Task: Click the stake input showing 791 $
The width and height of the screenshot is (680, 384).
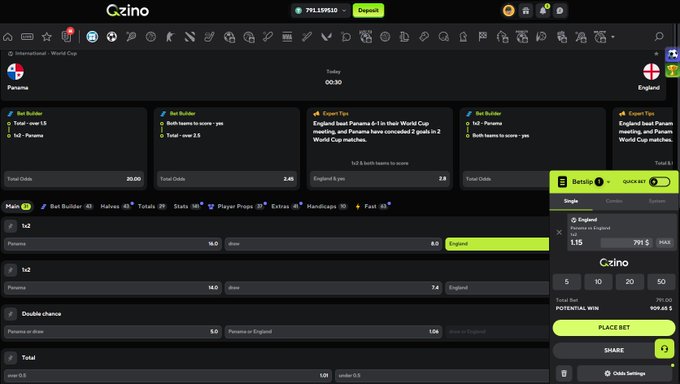Action: pos(627,243)
